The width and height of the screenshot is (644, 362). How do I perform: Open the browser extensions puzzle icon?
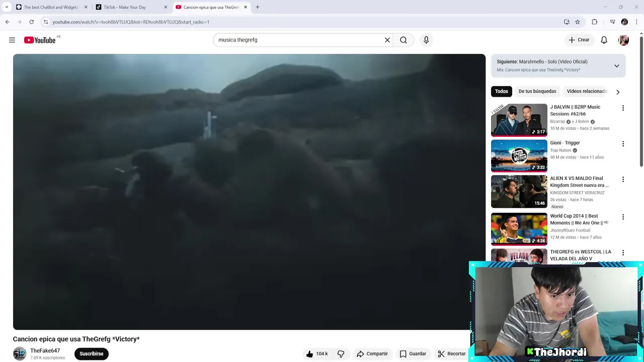tap(595, 22)
